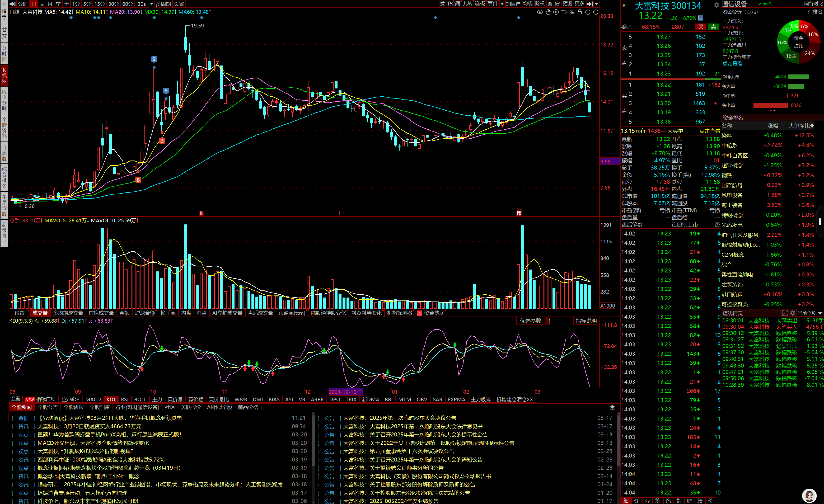
Task: Toggle the chart lock icon
Action: point(579,12)
